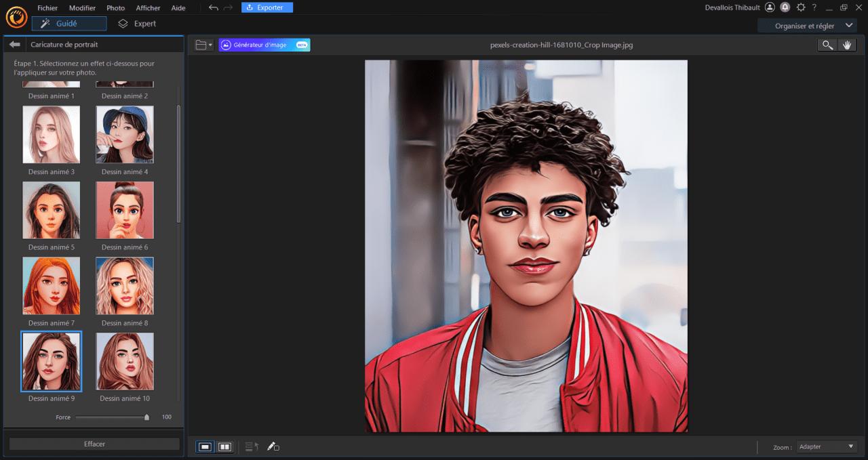Open the file browser icon near Générateur d'image

coord(199,45)
